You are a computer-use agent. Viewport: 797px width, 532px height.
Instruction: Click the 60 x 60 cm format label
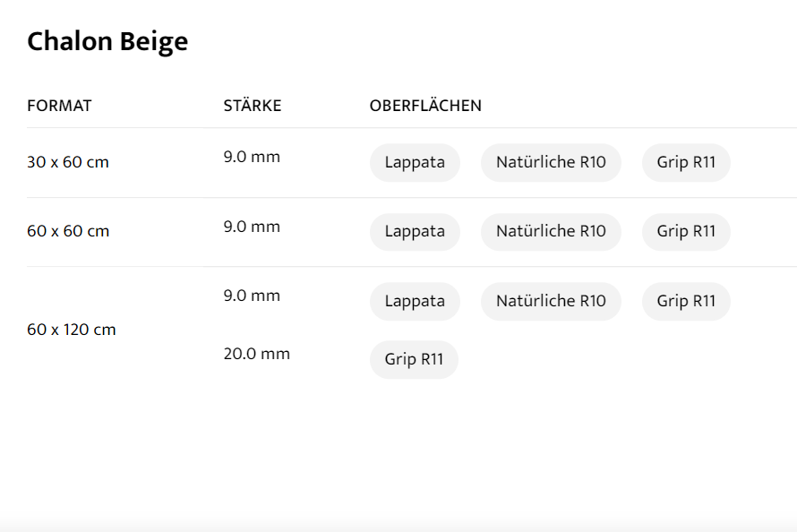tap(68, 231)
